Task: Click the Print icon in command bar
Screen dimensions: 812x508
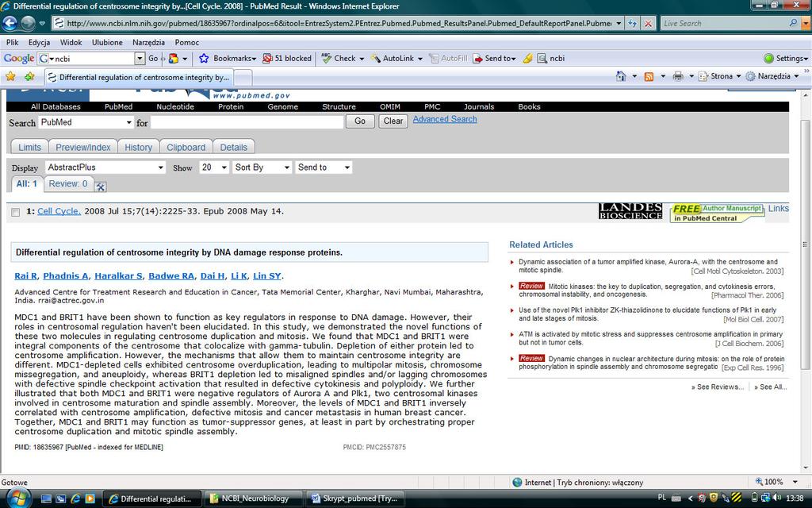Action: [x=678, y=76]
